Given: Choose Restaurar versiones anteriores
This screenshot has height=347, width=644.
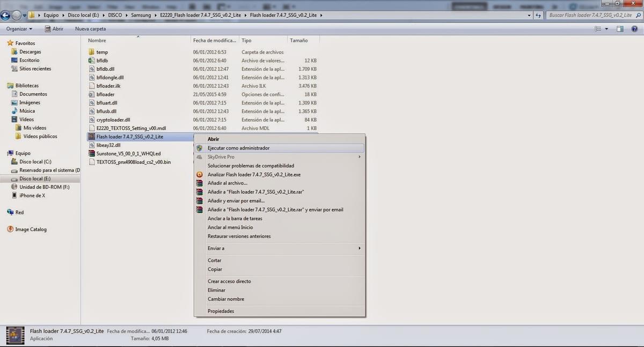Looking at the screenshot, I should pyautogui.click(x=239, y=237).
